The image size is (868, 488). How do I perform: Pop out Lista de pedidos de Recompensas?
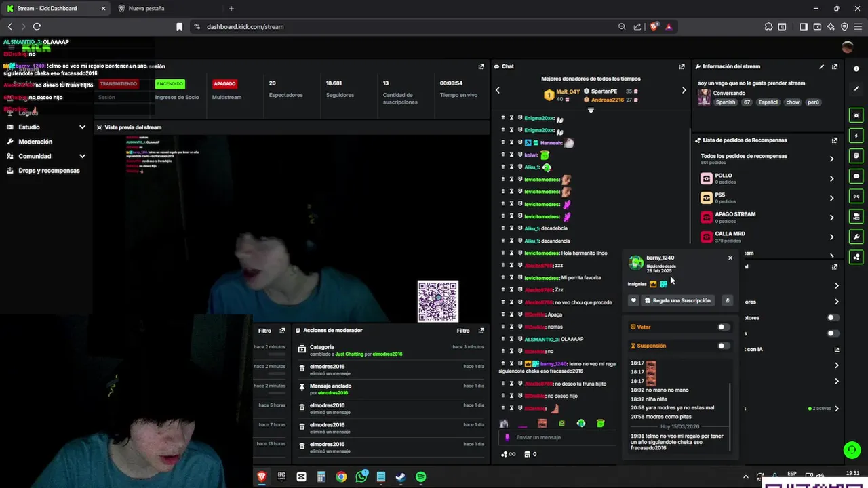tap(835, 140)
